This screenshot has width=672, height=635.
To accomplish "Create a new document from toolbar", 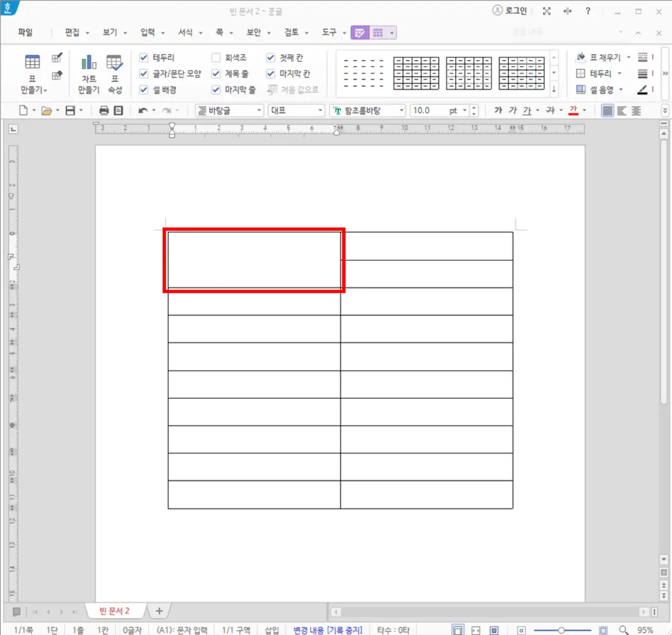I will tap(24, 110).
